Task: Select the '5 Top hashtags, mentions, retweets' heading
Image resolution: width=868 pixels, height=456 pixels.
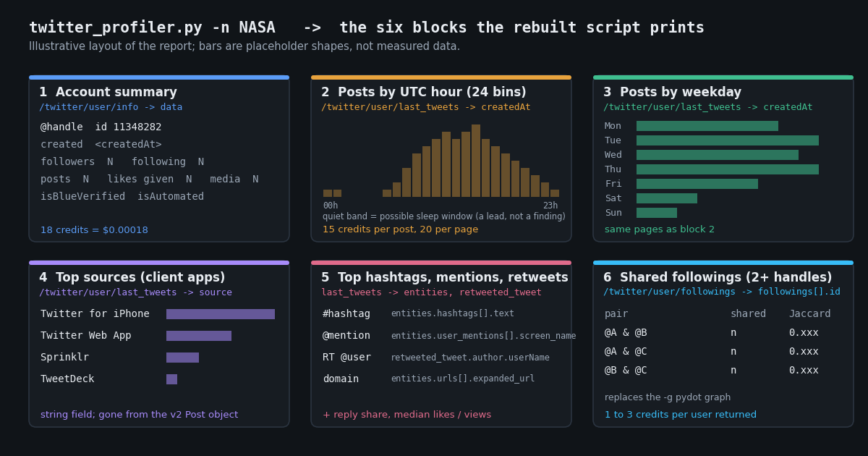Action: click(445, 278)
